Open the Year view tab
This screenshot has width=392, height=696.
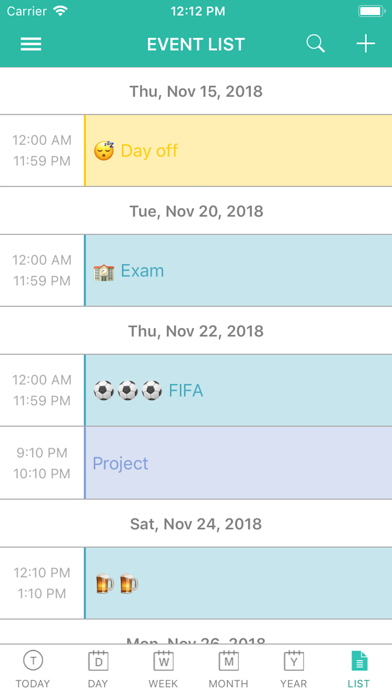293,669
